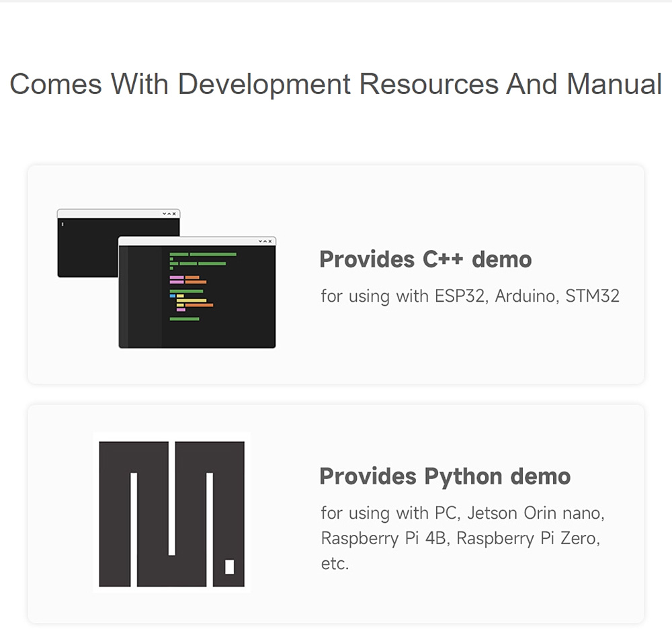This screenshot has height=643, width=672.
Task: Click the top green code line
Action: [x=212, y=255]
